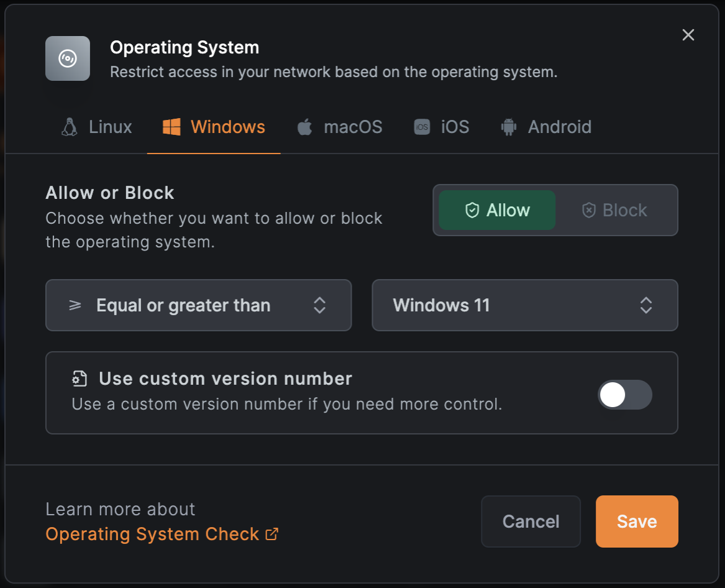Close the Operating System dialog

point(688,35)
